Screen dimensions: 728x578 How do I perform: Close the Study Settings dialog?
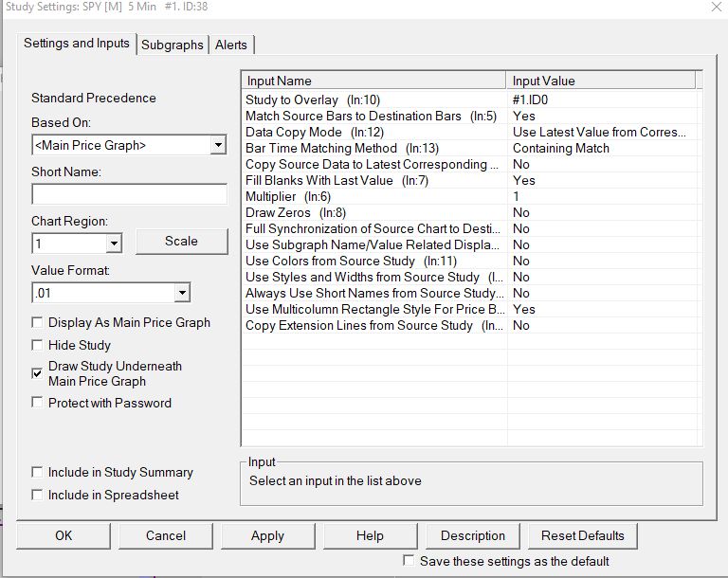[715, 8]
